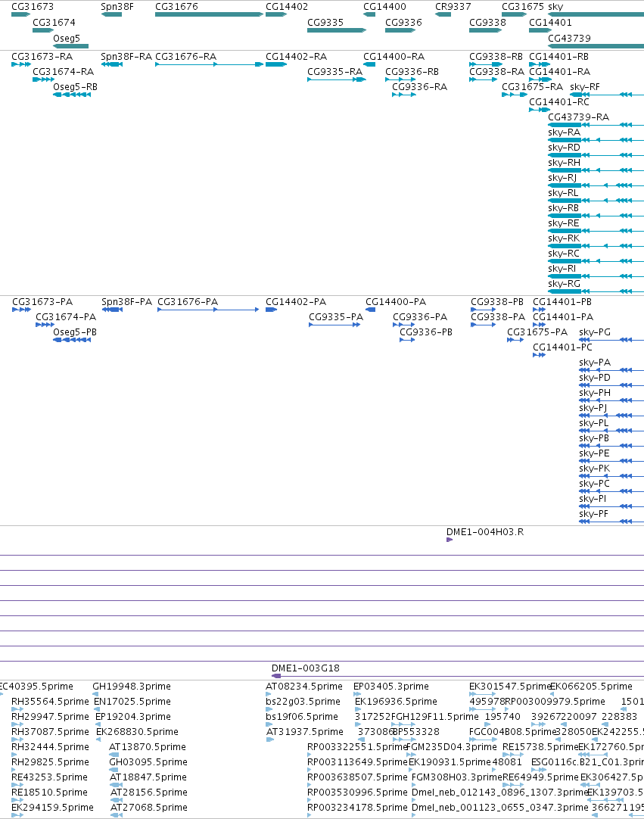Click EST AT31937.5prime

tap(304, 732)
